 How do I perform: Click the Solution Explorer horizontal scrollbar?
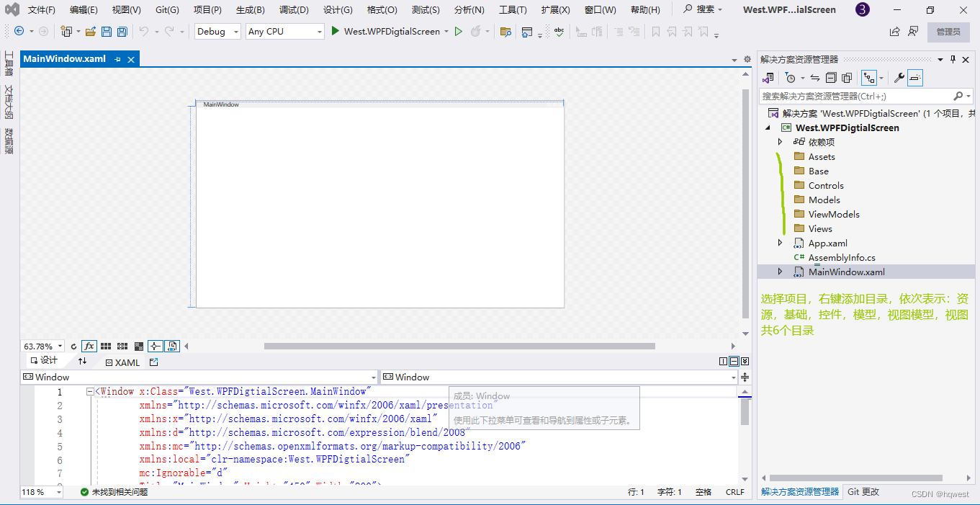[855, 478]
